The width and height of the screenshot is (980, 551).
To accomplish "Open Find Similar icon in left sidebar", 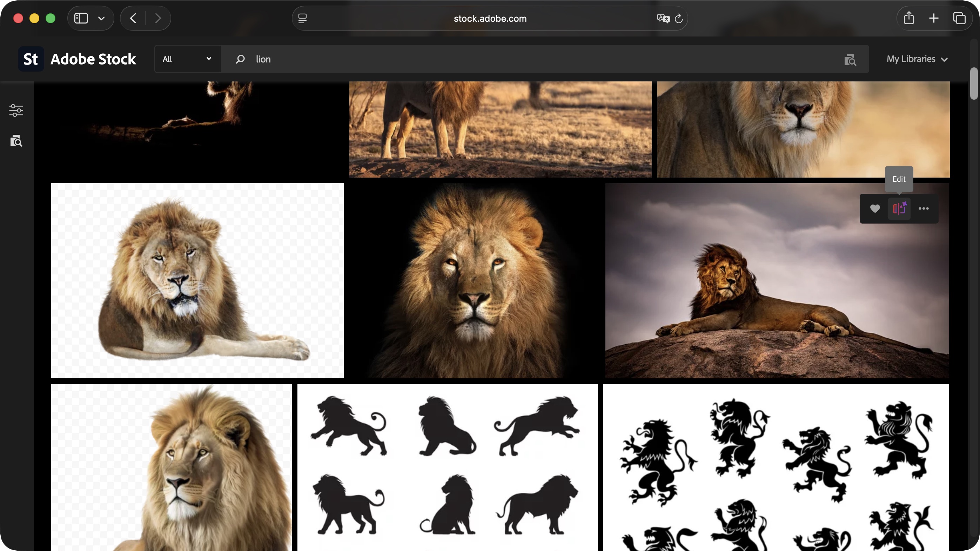I will pyautogui.click(x=16, y=141).
